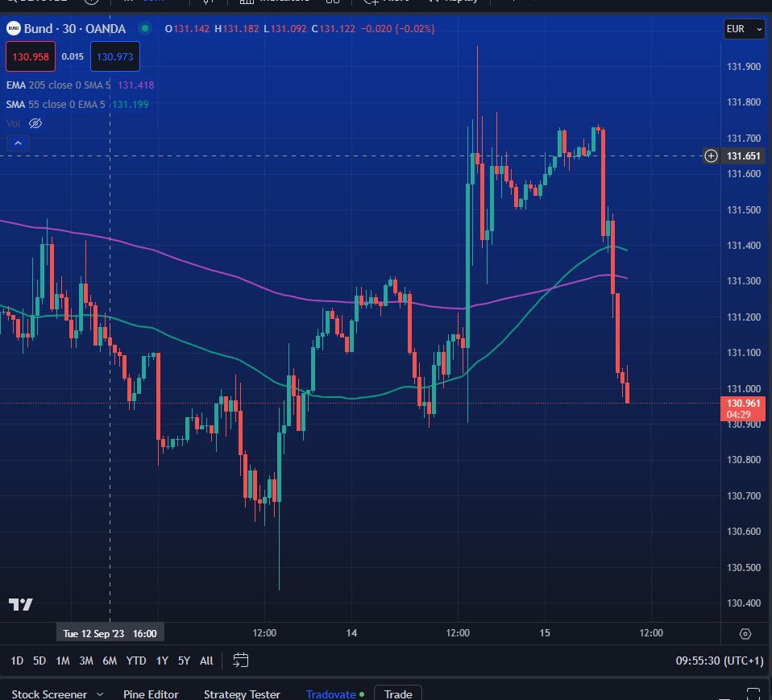Toggle visibility of the Vol indicator

coord(35,123)
